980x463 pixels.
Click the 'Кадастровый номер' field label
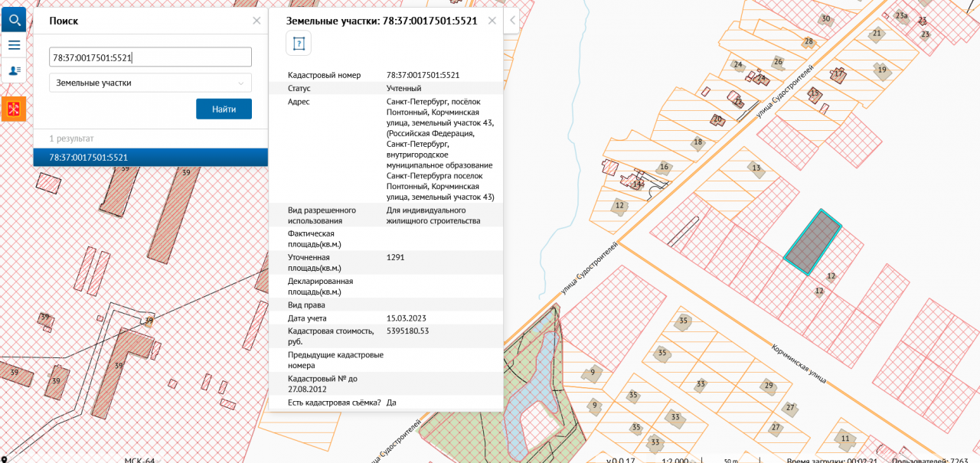click(x=324, y=75)
